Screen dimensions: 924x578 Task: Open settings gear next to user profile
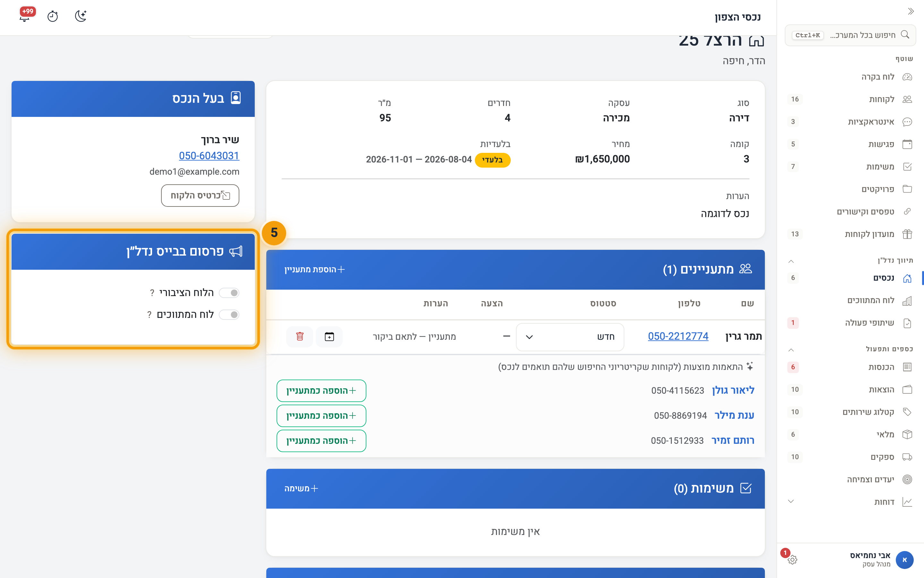[x=792, y=560]
